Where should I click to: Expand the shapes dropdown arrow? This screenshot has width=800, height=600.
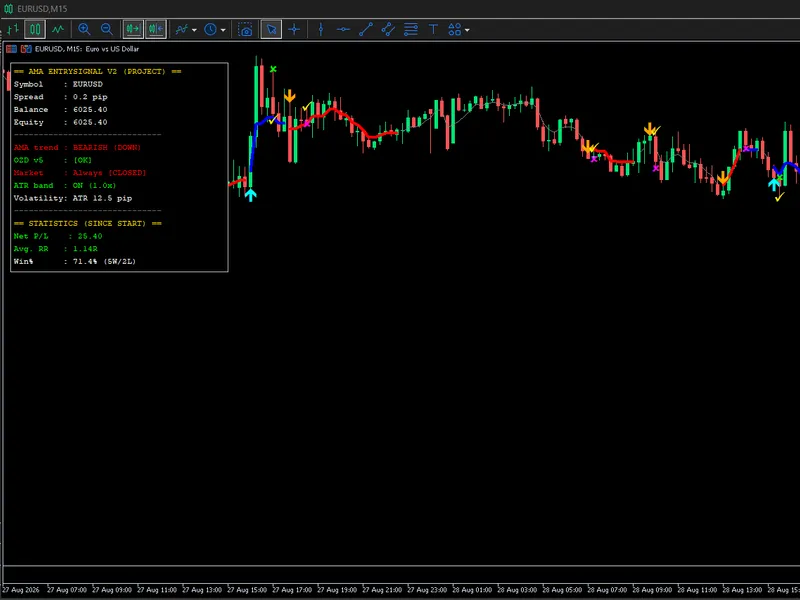tap(467, 30)
